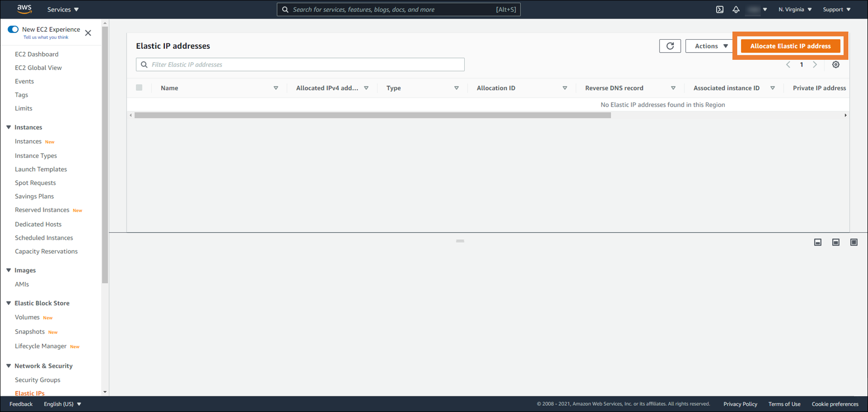Sort by Name column arrow
868x412 pixels.
click(276, 88)
